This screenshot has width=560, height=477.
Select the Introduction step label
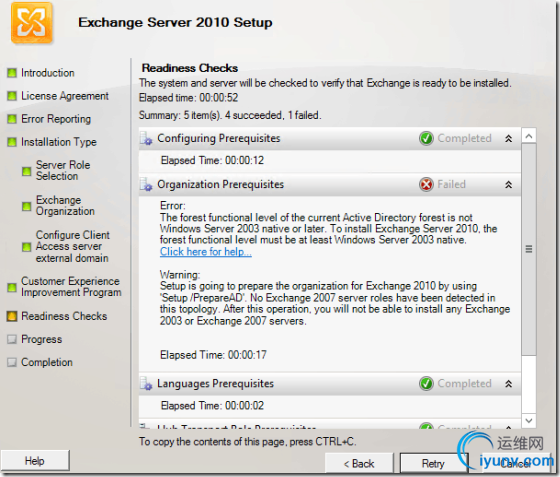pos(48,73)
